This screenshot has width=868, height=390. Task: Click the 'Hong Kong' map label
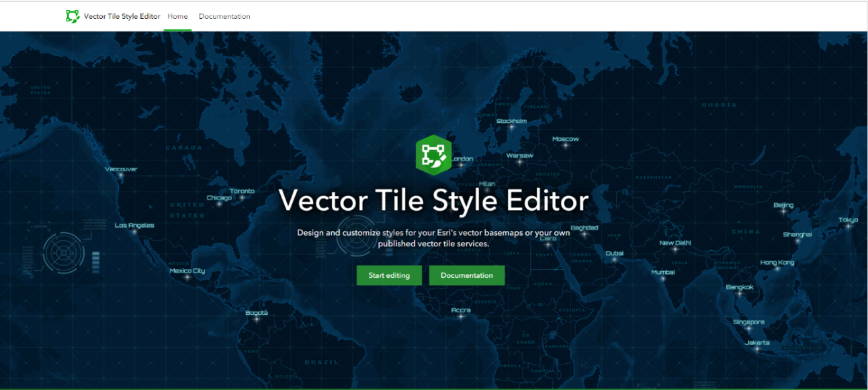777,262
